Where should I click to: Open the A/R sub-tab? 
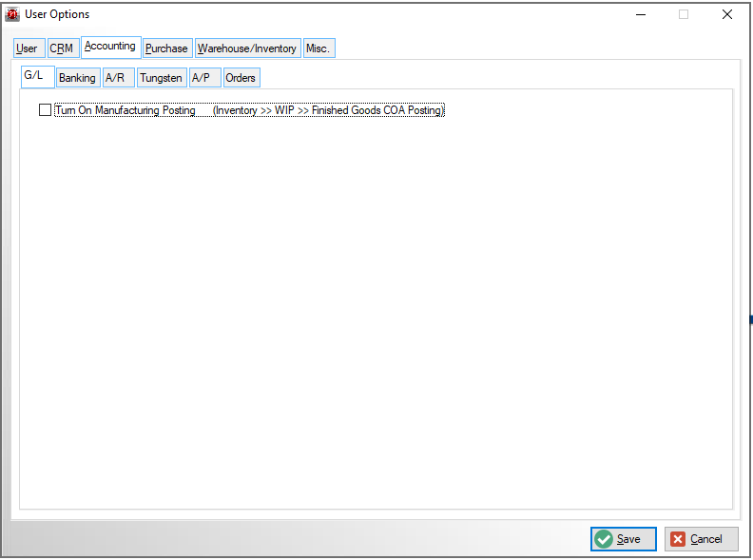119,78
